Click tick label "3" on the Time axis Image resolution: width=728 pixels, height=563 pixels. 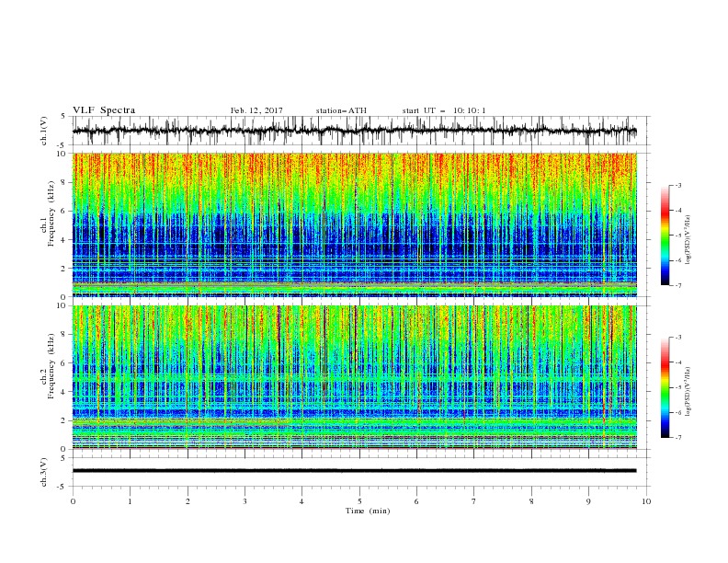tap(245, 501)
